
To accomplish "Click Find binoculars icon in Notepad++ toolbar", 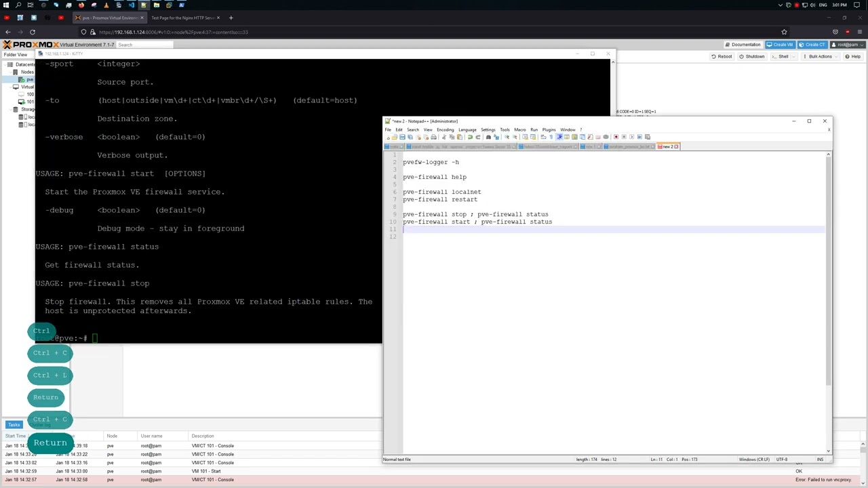I will pyautogui.click(x=488, y=137).
